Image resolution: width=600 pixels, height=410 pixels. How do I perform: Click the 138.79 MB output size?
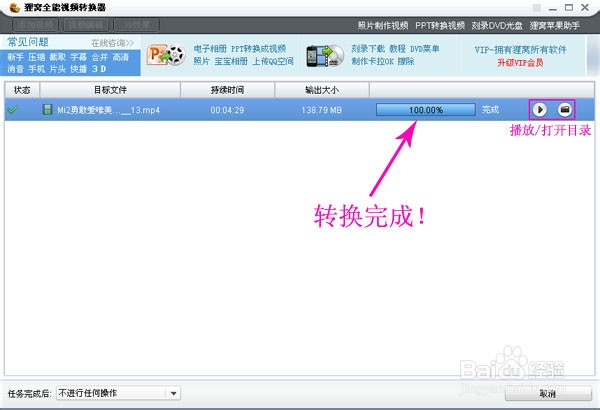point(321,110)
